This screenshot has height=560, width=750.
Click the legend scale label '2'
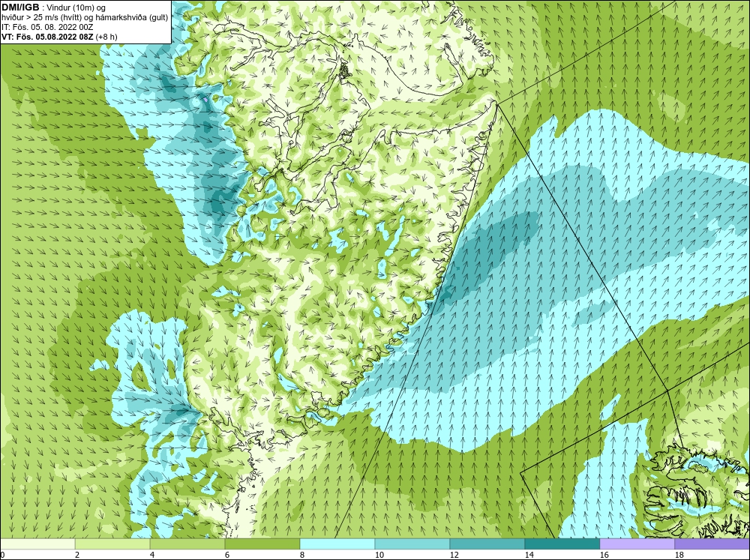coord(77,555)
